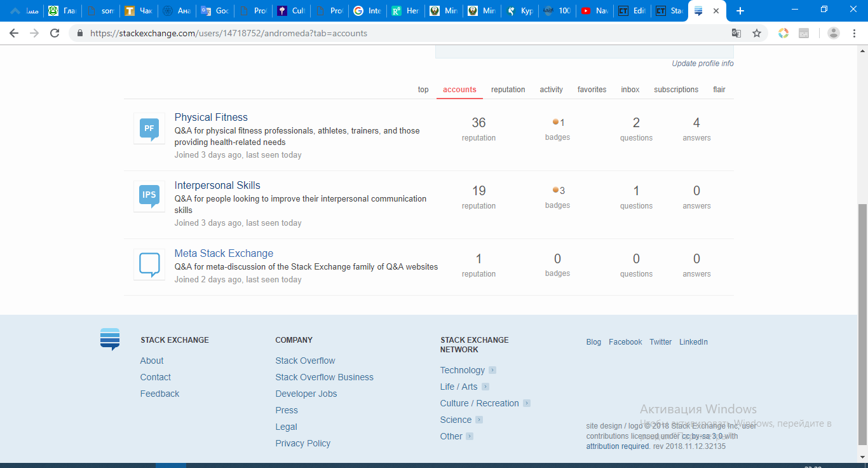The width and height of the screenshot is (868, 468).
Task: Switch to the 'Her' browser tab
Action: tap(405, 11)
